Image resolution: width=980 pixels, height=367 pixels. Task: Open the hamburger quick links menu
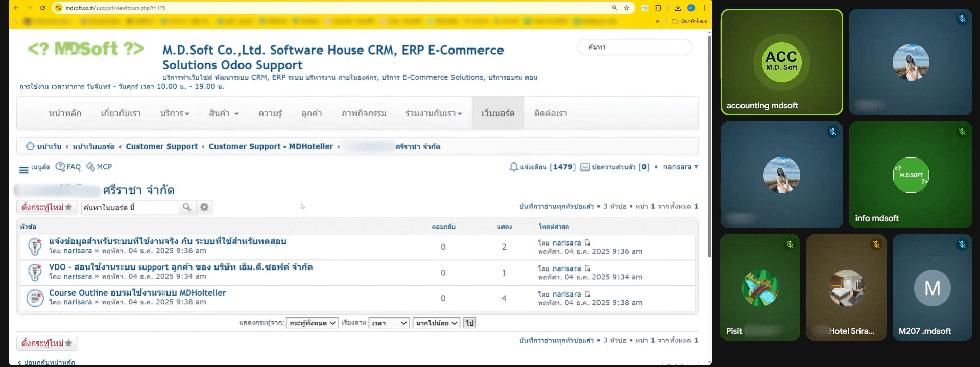24,169
